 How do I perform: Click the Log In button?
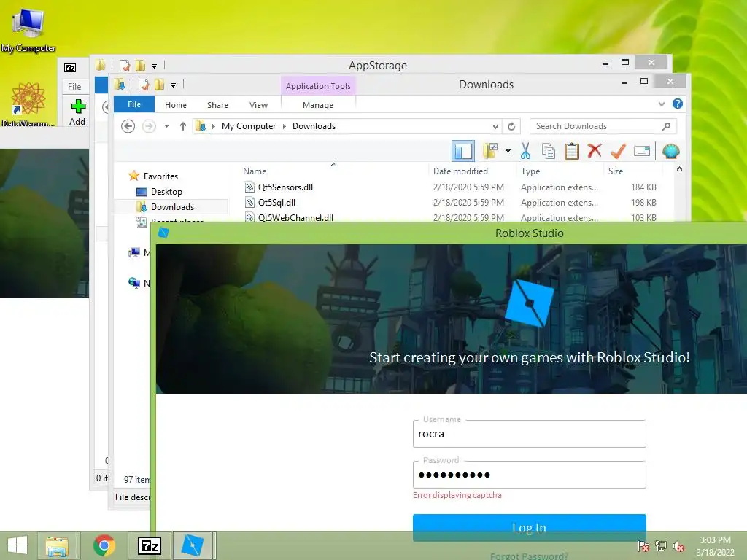click(x=530, y=528)
